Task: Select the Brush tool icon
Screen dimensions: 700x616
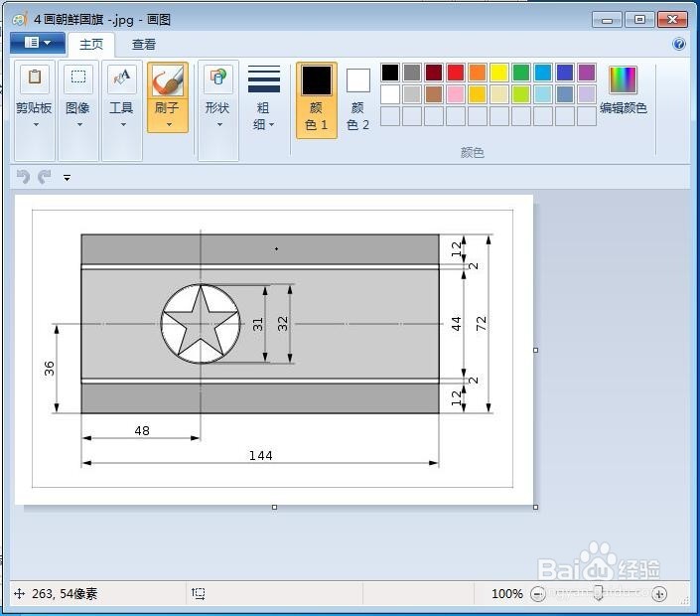Action: [x=168, y=80]
